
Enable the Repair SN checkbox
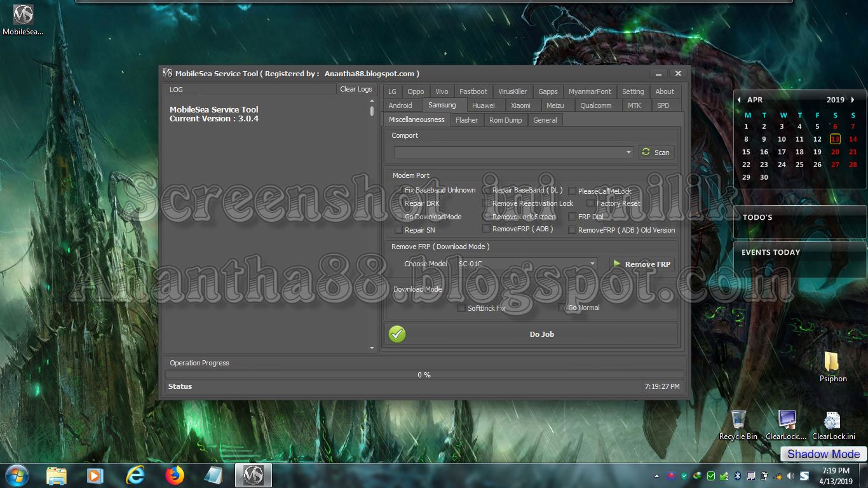pos(398,230)
